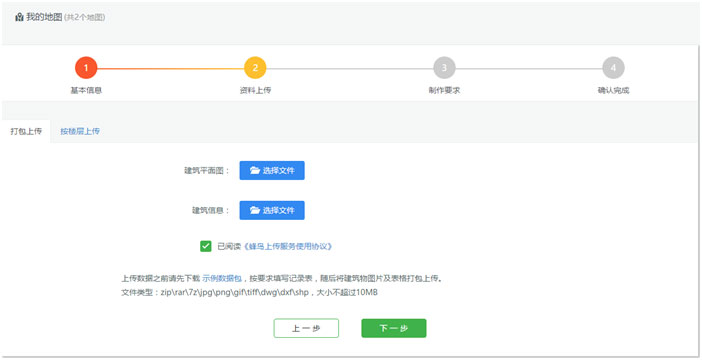Screen dimensions: 702x360
Task: Click the 我的地图 heading text
Action: click(x=44, y=17)
